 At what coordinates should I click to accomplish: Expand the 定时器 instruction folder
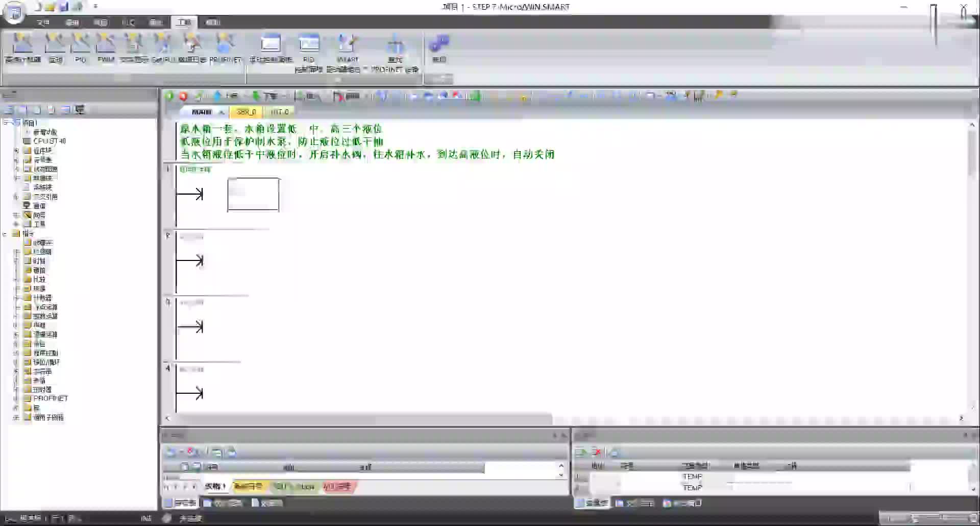coord(16,390)
